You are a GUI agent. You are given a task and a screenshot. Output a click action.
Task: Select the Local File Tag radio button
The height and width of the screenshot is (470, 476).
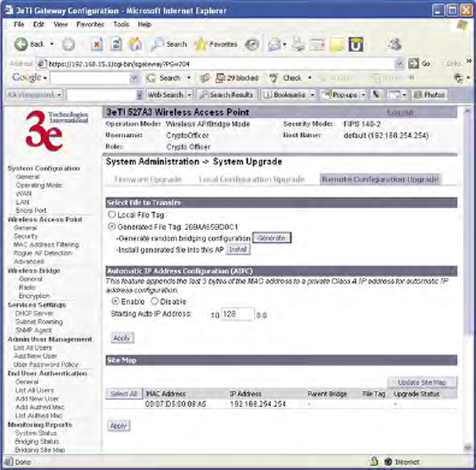click(111, 214)
